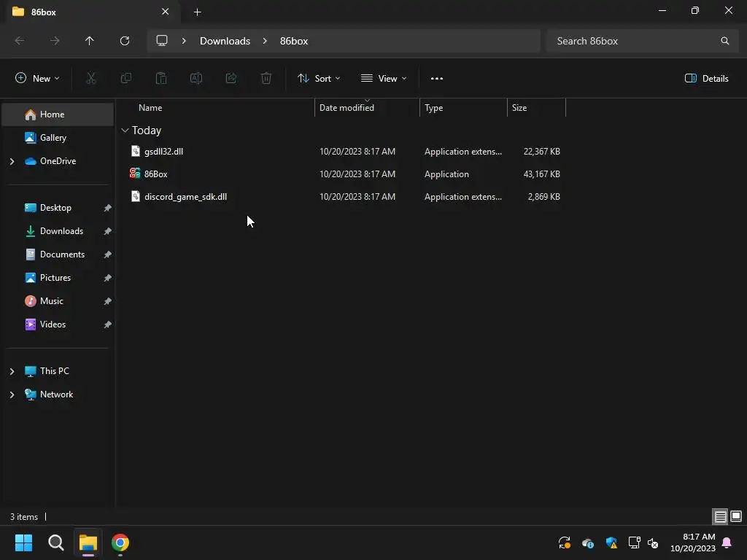747x560 pixels.
Task: Click Downloads in the address breadcrumb
Action: click(x=225, y=41)
